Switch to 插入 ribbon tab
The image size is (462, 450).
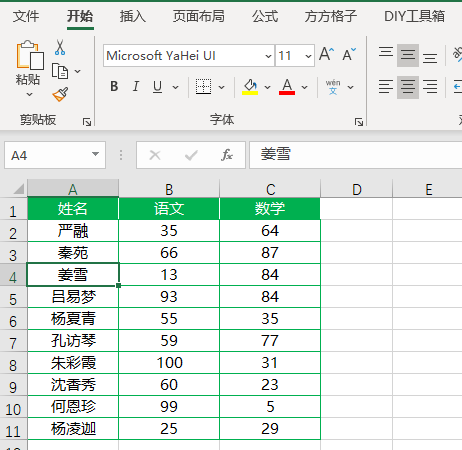(x=133, y=16)
